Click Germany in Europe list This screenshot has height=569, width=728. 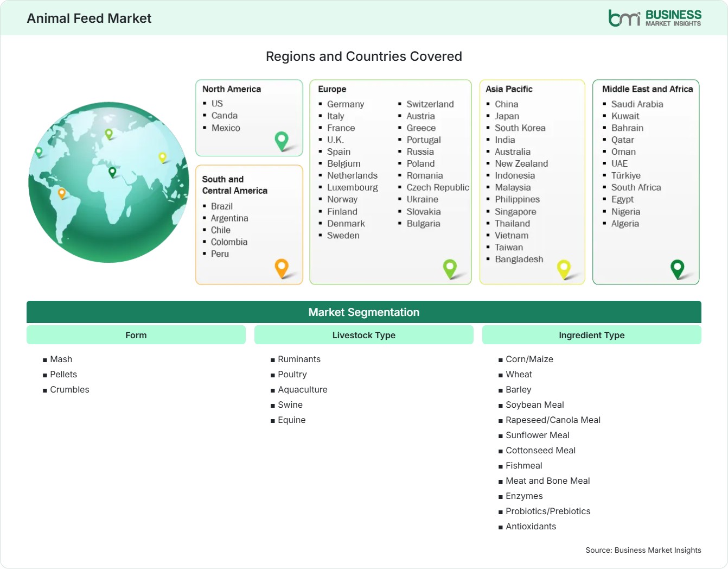point(346,104)
